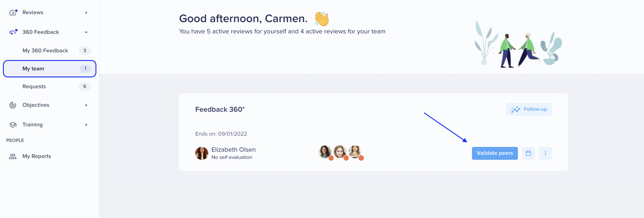
Task: Click the Validate peers button
Action: pyautogui.click(x=494, y=153)
